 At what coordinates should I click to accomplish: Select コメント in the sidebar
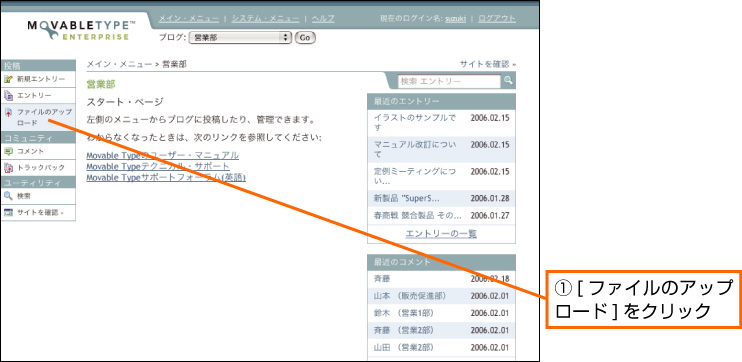pos(30,151)
